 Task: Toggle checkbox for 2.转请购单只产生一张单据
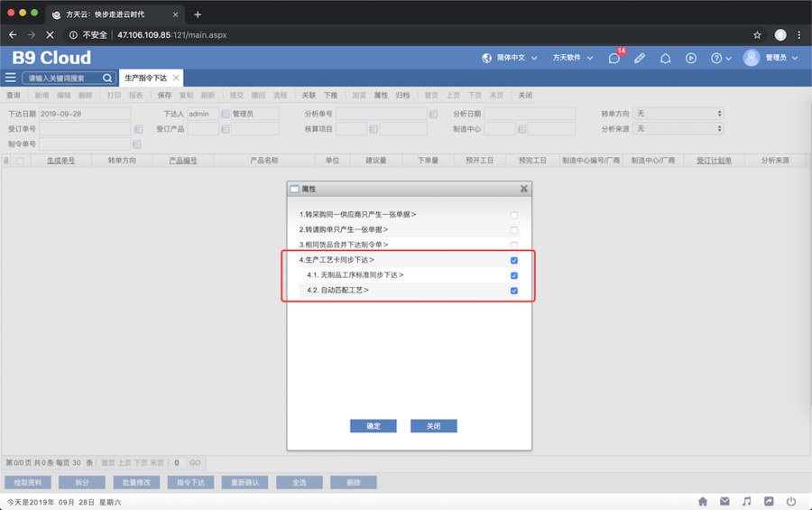pyautogui.click(x=513, y=229)
